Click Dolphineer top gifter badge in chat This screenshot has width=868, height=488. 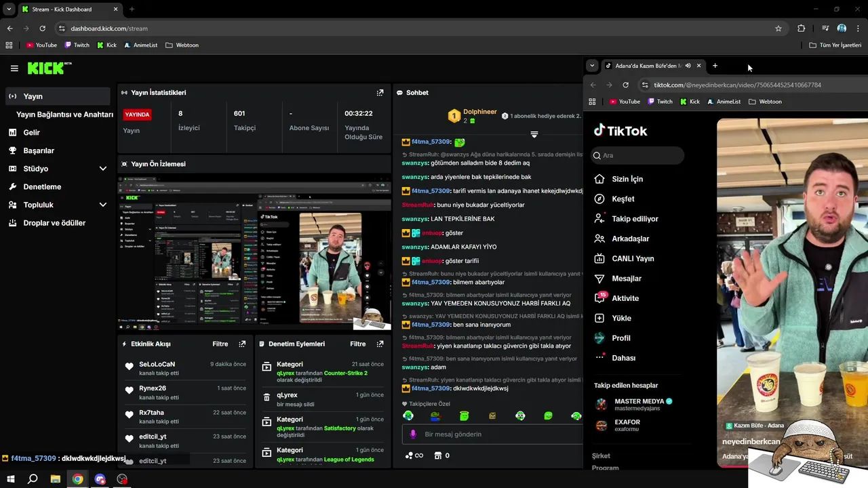[x=473, y=116]
